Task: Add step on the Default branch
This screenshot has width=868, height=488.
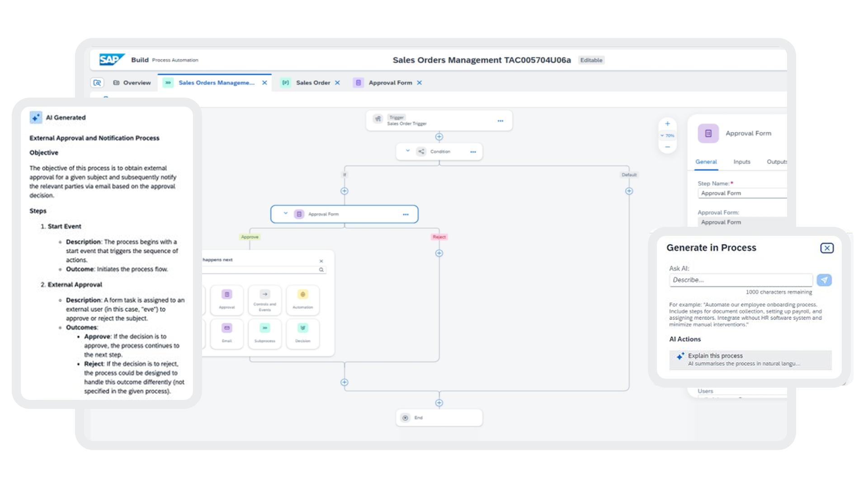Action: click(629, 191)
